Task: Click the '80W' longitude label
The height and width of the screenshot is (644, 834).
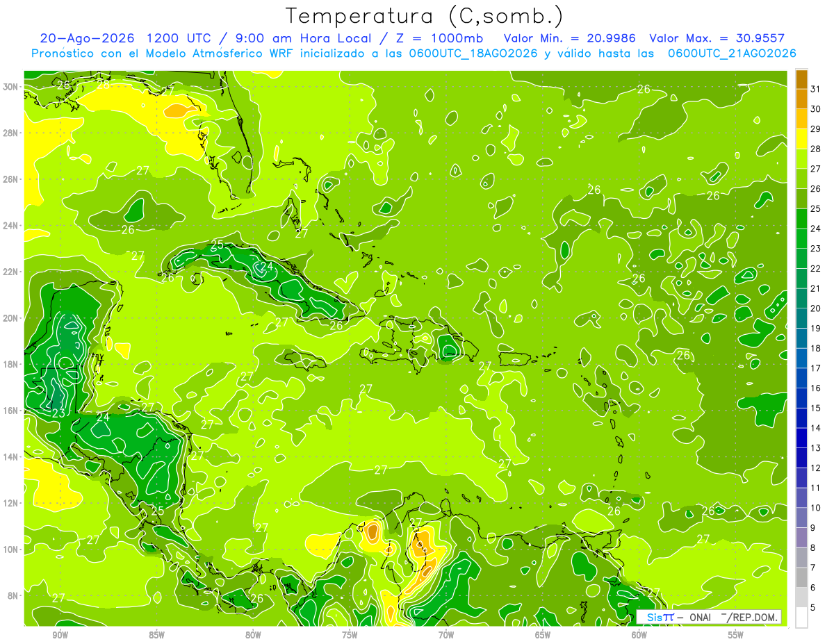Action: 253,636
